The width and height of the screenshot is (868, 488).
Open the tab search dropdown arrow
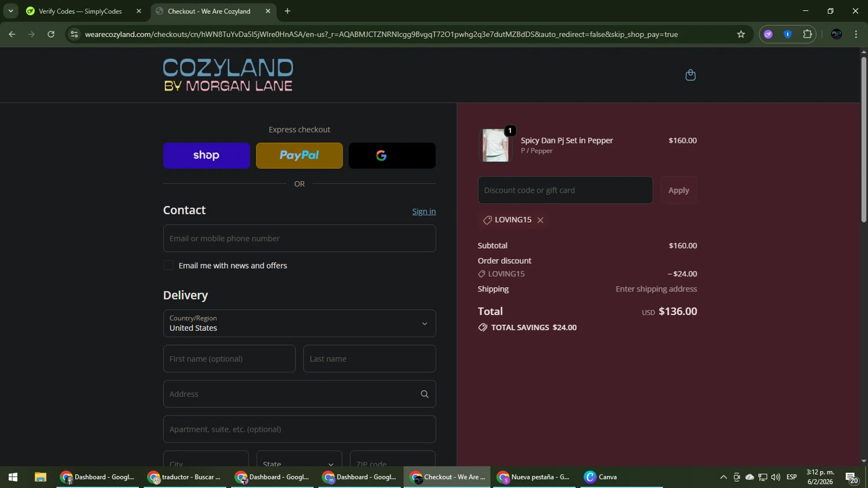tap(10, 11)
